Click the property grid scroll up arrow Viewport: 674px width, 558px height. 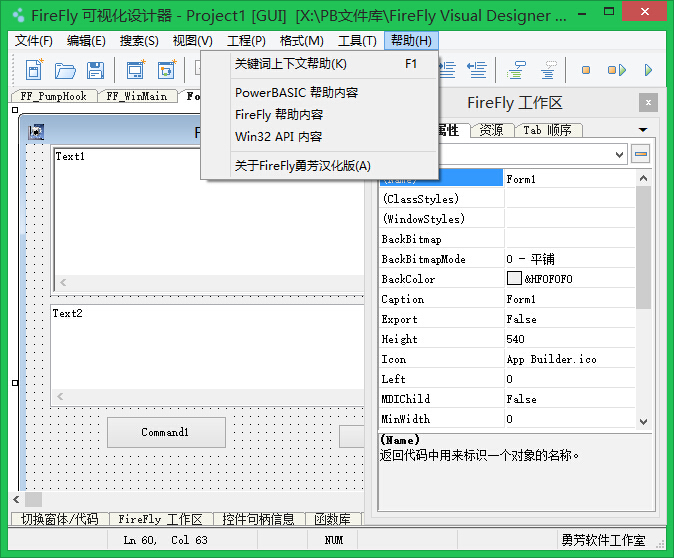pos(643,178)
